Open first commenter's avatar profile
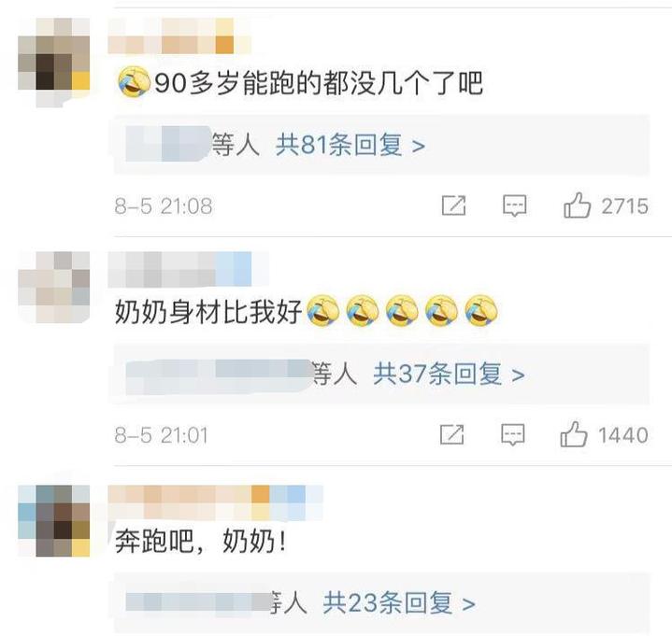Screen dimensions: 672x636 (x=54, y=63)
